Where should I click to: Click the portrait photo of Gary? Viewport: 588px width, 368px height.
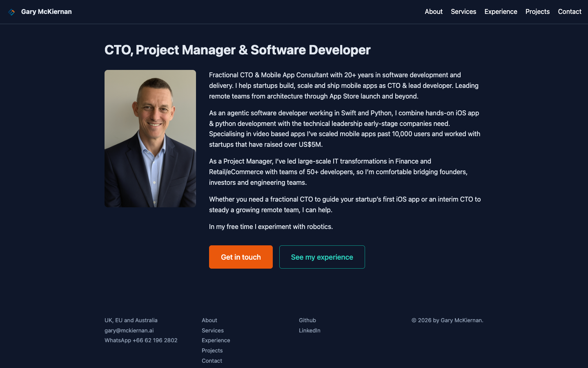(150, 139)
